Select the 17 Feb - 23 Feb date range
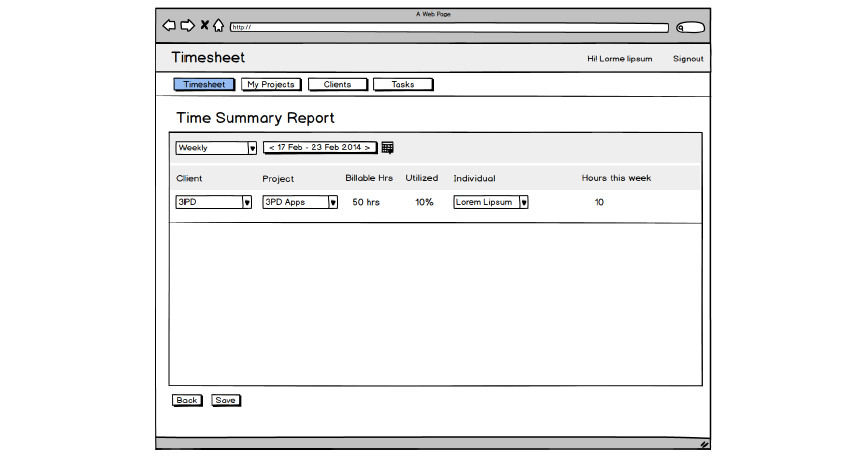The height and width of the screenshot is (460, 861). click(x=320, y=148)
